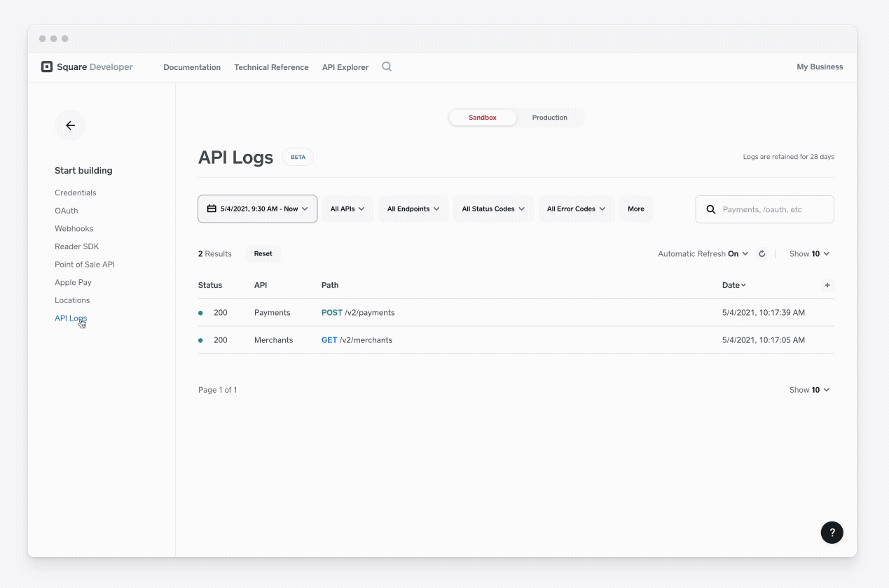Click the Status column header
Image resolution: width=889 pixels, height=588 pixels.
click(x=210, y=285)
